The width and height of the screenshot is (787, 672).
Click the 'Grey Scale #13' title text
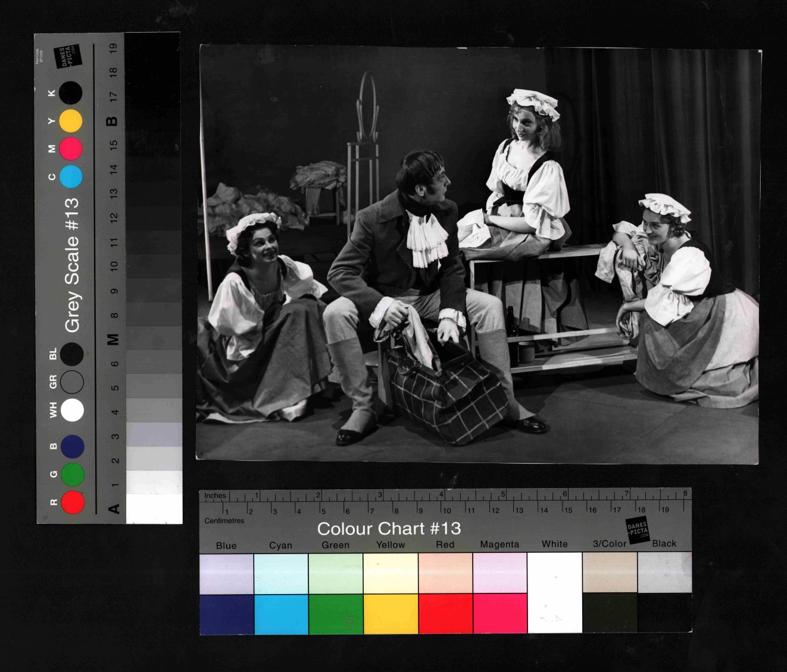point(72,265)
